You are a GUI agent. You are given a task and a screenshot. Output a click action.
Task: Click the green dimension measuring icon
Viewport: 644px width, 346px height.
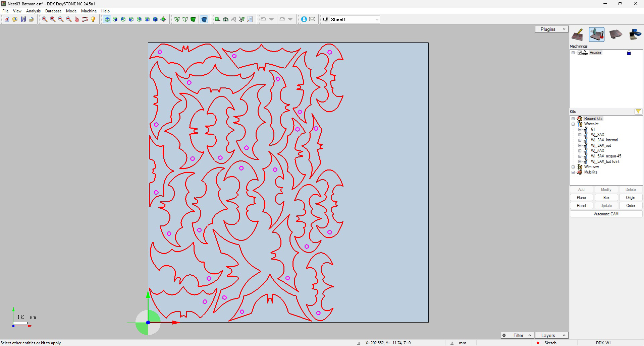click(217, 19)
